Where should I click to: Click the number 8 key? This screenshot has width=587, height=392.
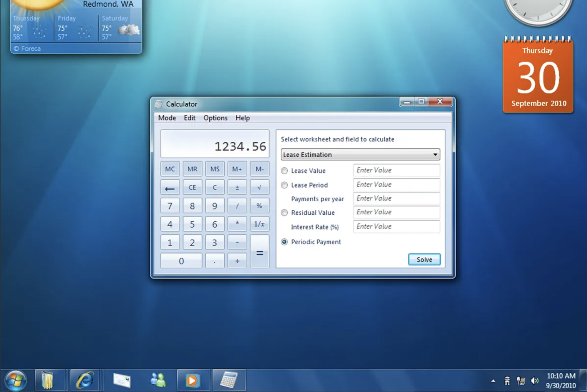[x=192, y=206]
